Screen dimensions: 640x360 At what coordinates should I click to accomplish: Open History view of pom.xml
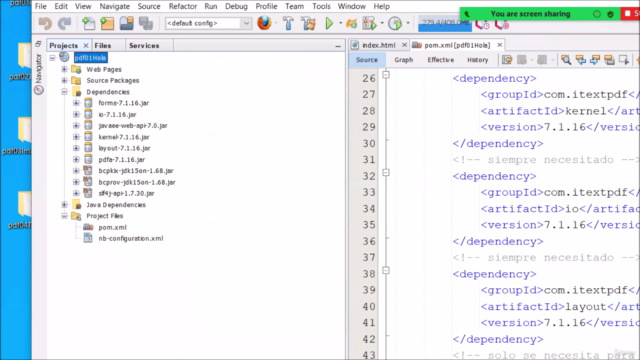point(478,60)
